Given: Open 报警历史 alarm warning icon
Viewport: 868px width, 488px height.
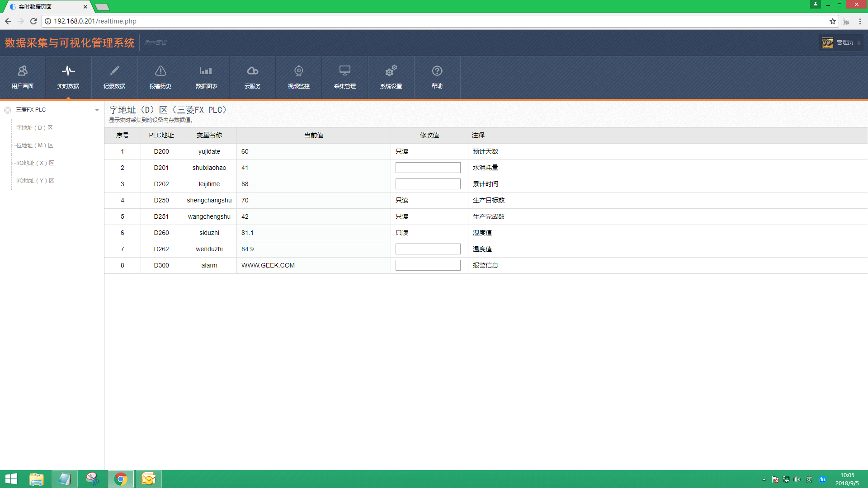Looking at the screenshot, I should tap(160, 71).
